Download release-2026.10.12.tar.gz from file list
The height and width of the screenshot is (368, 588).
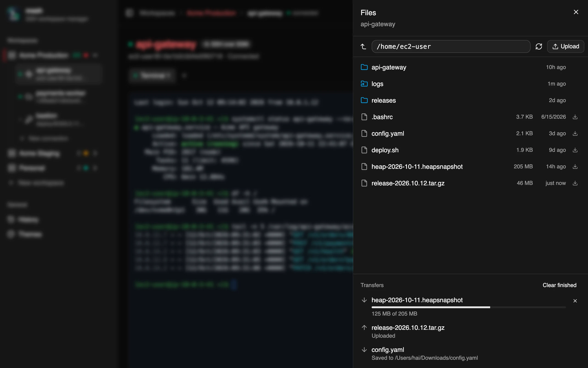(575, 183)
